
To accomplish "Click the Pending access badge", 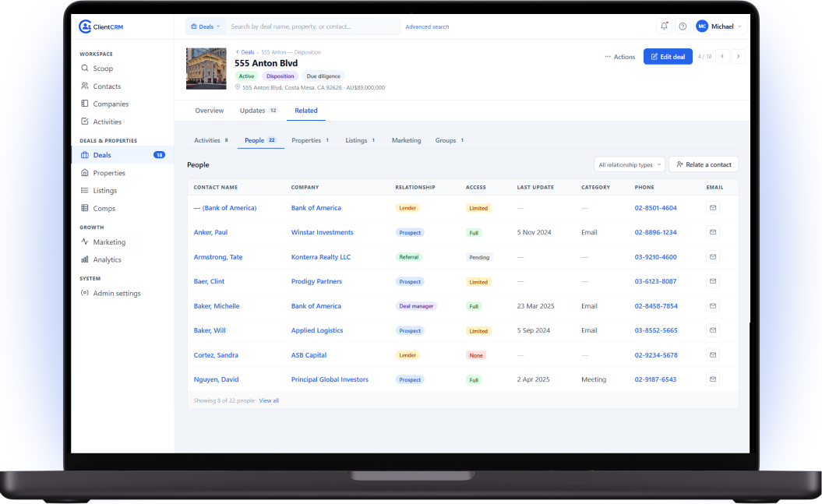I will tap(479, 257).
